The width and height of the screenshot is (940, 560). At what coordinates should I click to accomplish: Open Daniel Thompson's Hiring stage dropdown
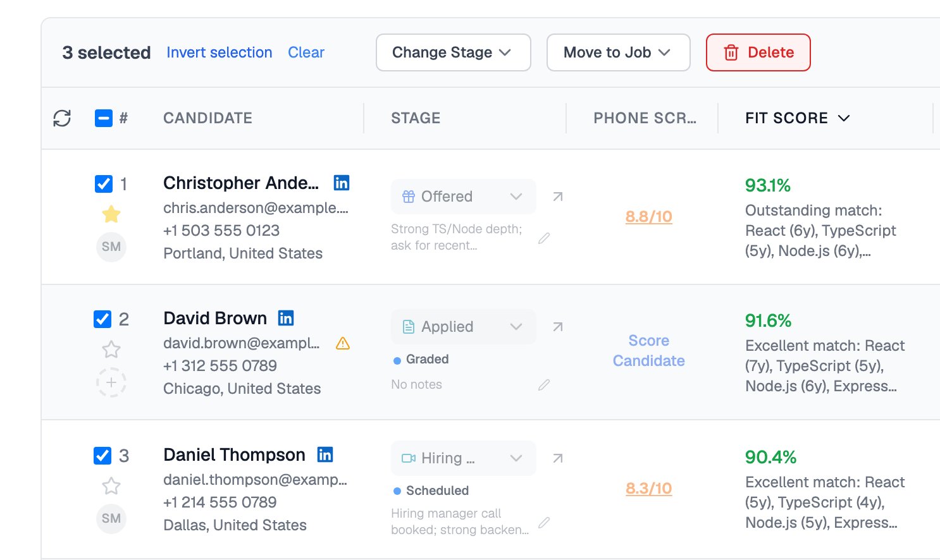463,458
